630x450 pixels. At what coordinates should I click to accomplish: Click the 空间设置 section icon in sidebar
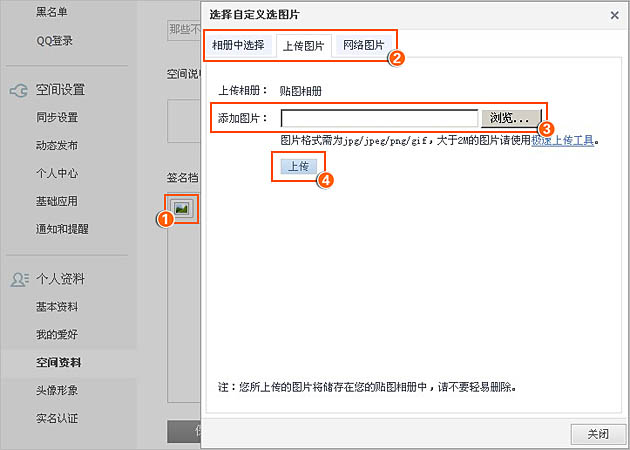(x=18, y=90)
